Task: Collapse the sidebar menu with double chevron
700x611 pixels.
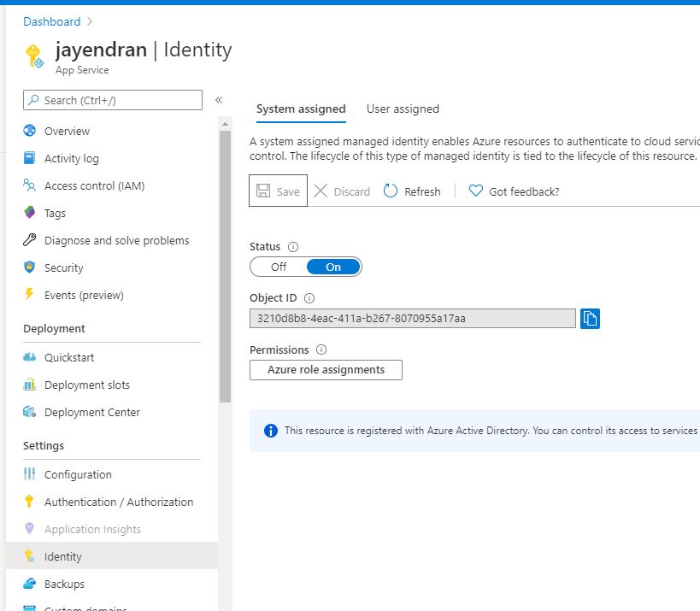Action: [219, 100]
